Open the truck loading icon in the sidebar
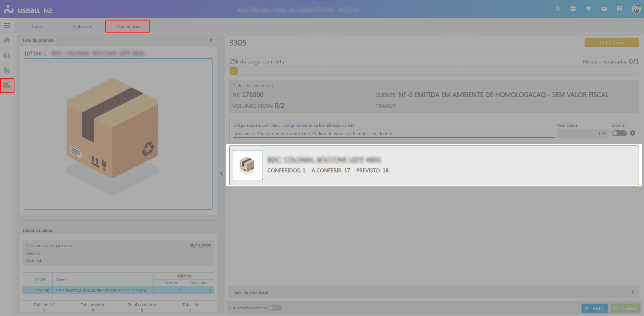Image resolution: width=644 pixels, height=316 pixels. pos(7,86)
